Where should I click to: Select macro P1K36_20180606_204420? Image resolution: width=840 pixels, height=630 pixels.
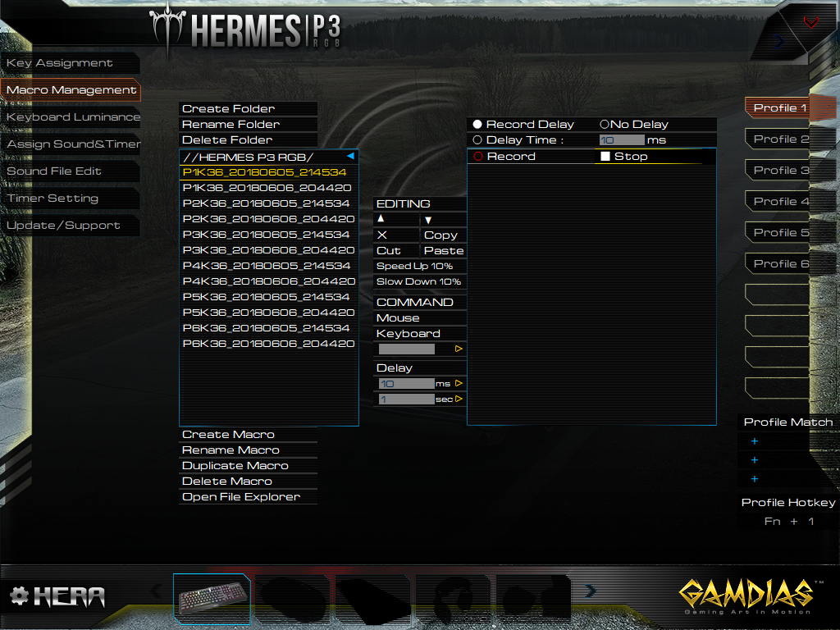pos(268,188)
